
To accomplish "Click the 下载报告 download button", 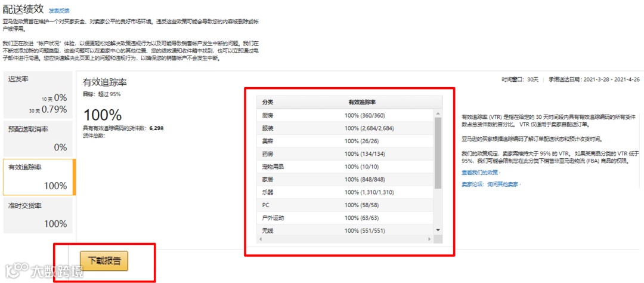I will [x=104, y=260].
